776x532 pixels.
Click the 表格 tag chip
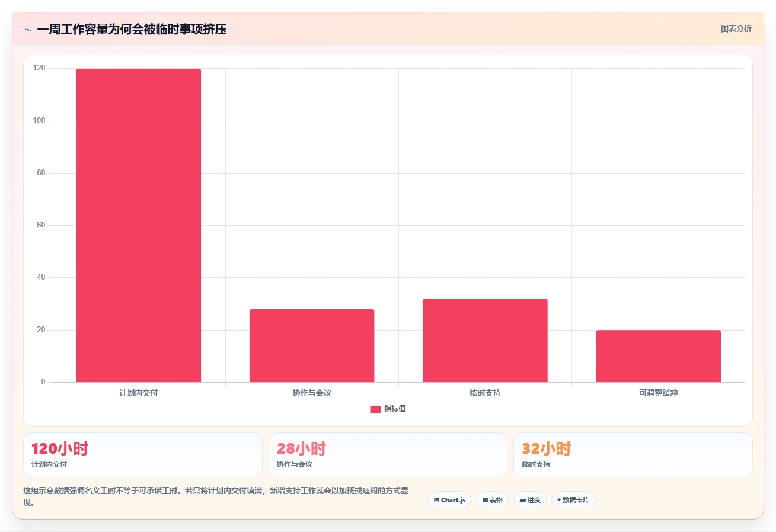tap(492, 500)
